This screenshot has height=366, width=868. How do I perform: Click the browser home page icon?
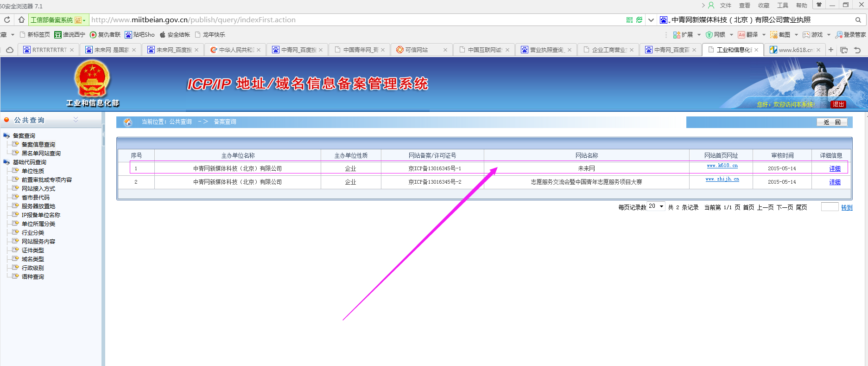(x=21, y=20)
